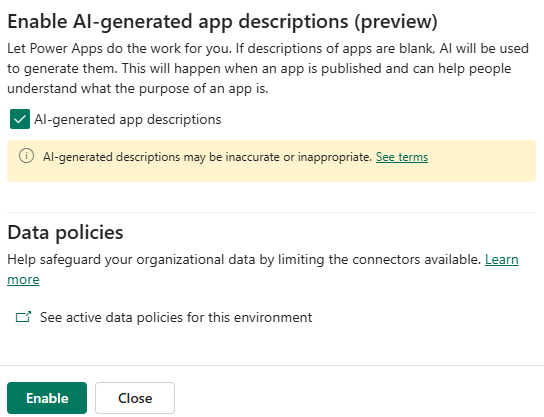The width and height of the screenshot is (544, 417).
Task: Click the word "(preview)" in the title
Action: [396, 22]
